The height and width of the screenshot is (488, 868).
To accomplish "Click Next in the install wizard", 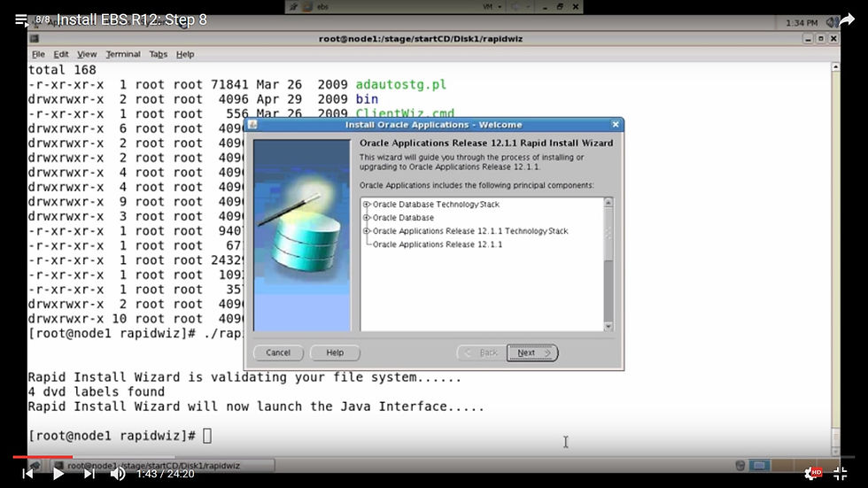I will 532,352.
